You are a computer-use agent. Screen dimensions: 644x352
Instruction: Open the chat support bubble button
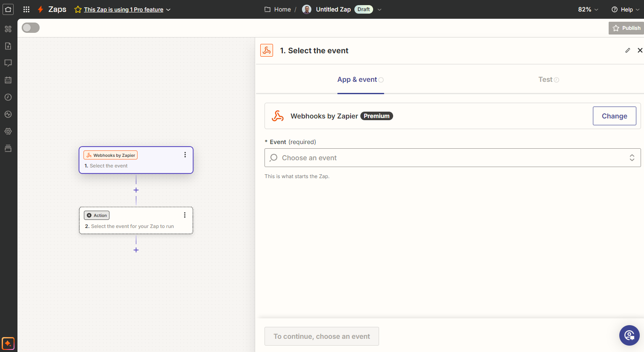click(629, 335)
